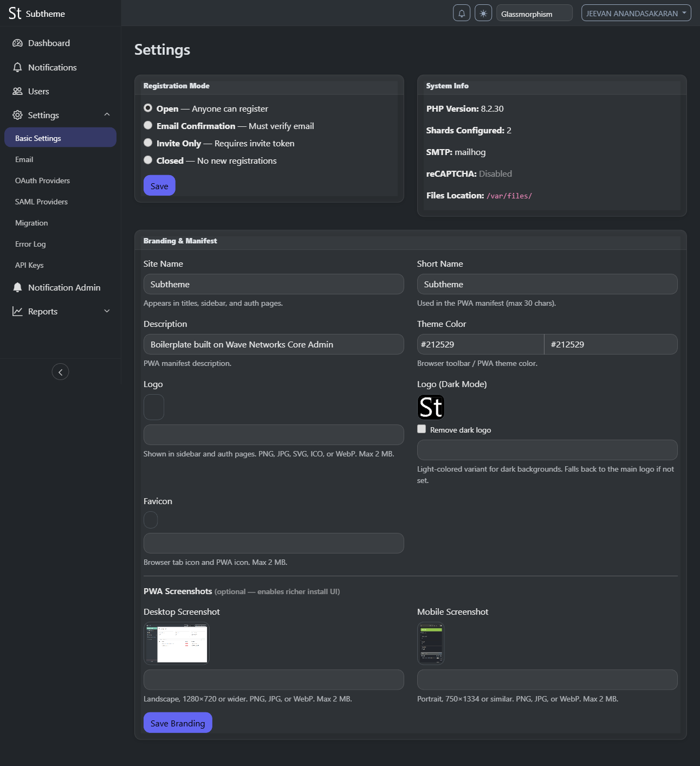This screenshot has width=700, height=766.
Task: Click the /var/files/ location text
Action: tap(509, 196)
